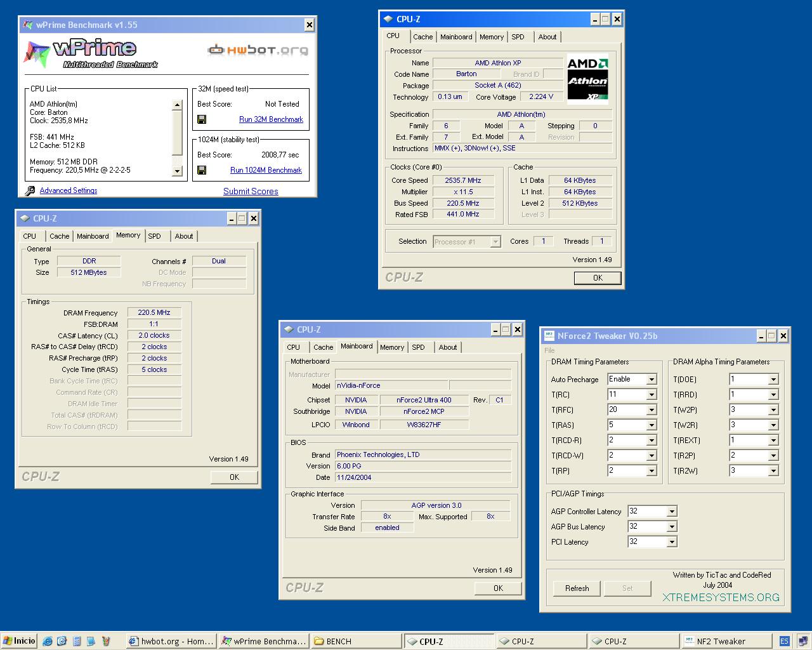Click the AMD Athlon XP logo in CPU-Z
The width and height of the screenshot is (812, 650).
587,79
